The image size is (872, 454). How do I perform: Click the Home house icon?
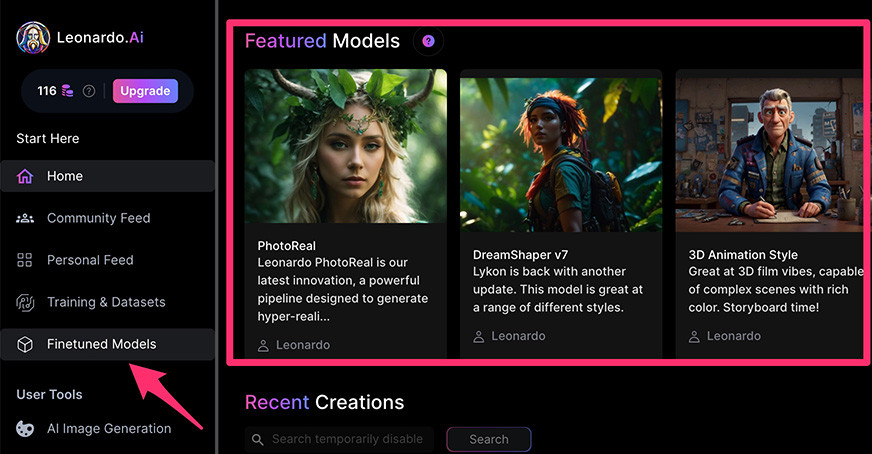(25, 176)
